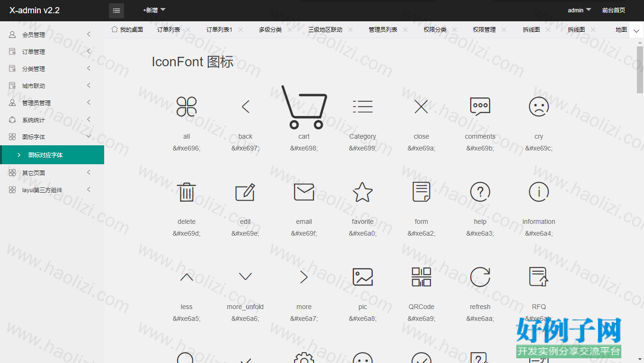
Task: Click the 'less' up chevron icon
Action: click(x=187, y=277)
